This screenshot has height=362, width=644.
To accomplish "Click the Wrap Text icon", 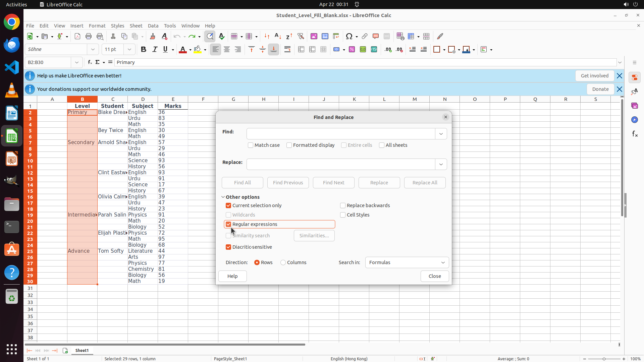I will click(x=287, y=49).
